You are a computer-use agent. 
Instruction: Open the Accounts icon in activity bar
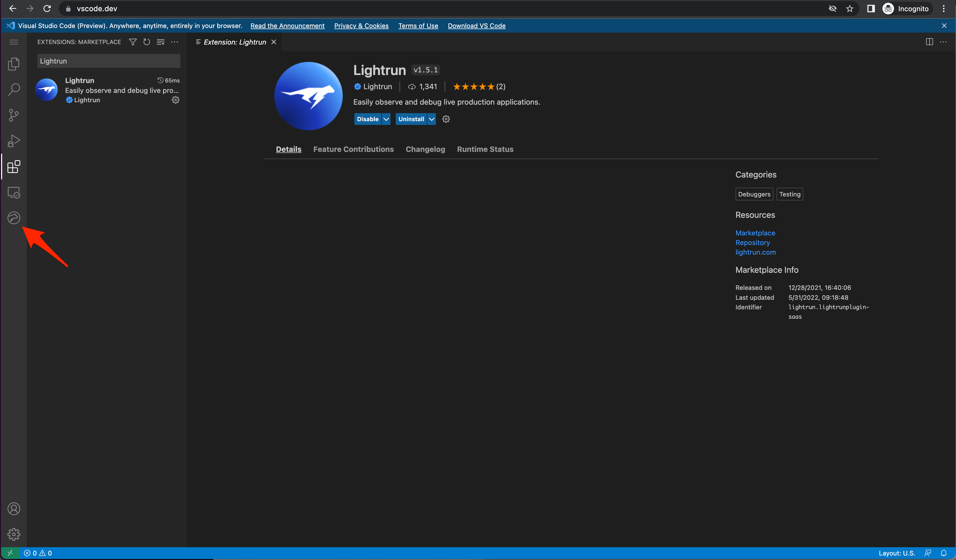(14, 509)
